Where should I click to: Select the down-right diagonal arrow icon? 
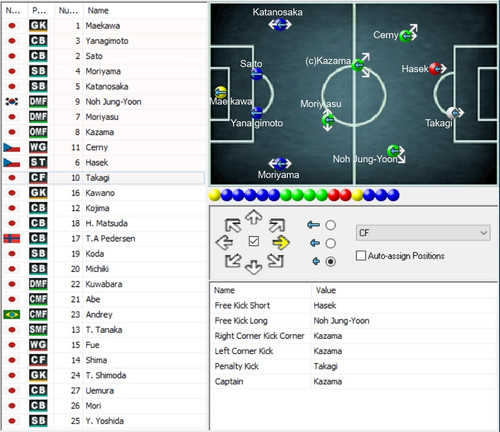point(276,261)
